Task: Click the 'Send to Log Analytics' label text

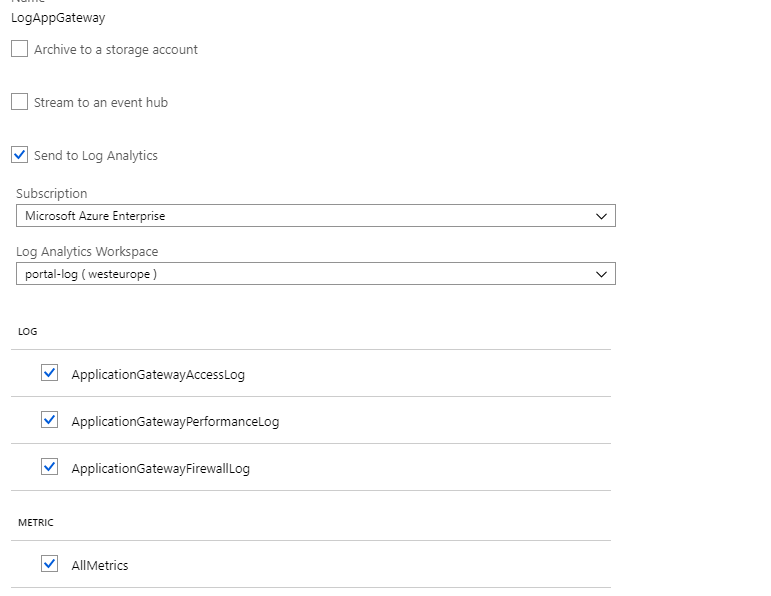Action: pos(96,156)
